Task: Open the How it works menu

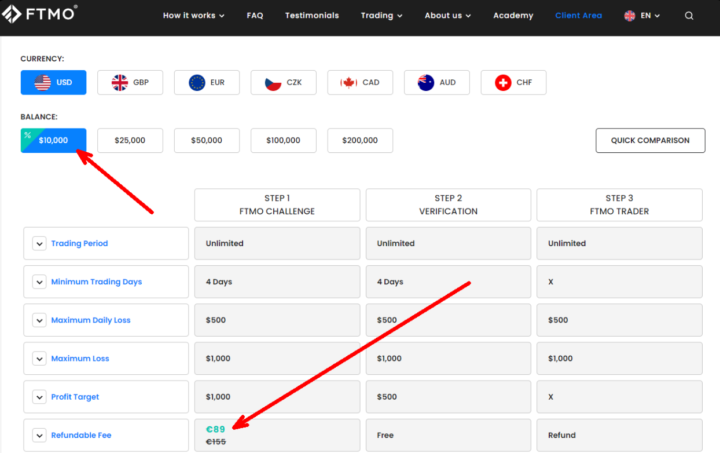Action: [193, 16]
